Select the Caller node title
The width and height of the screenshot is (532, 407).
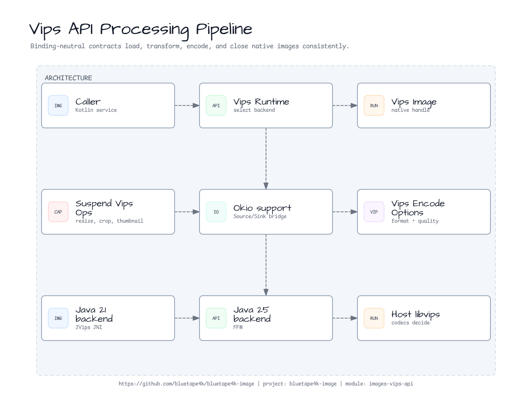coord(88,102)
